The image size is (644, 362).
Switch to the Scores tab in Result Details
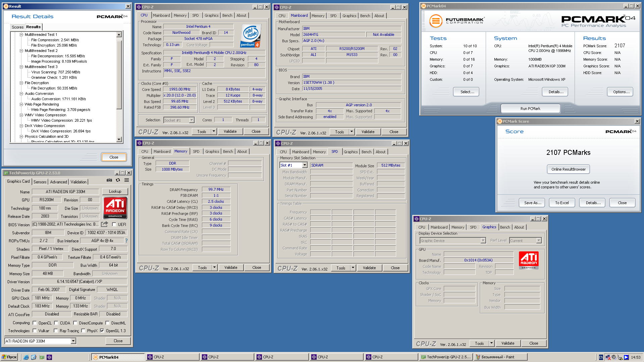coord(17,27)
